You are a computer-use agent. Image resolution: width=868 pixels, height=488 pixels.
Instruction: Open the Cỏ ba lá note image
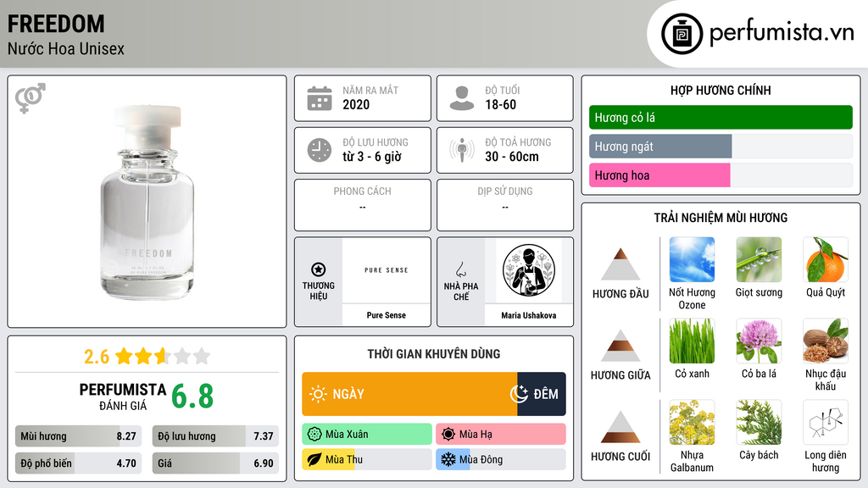[x=759, y=341]
